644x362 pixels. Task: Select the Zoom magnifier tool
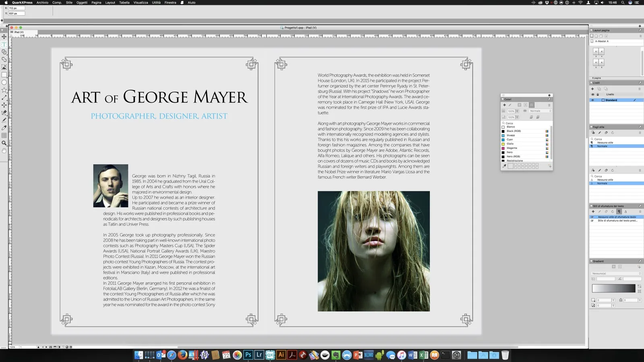coord(4,143)
